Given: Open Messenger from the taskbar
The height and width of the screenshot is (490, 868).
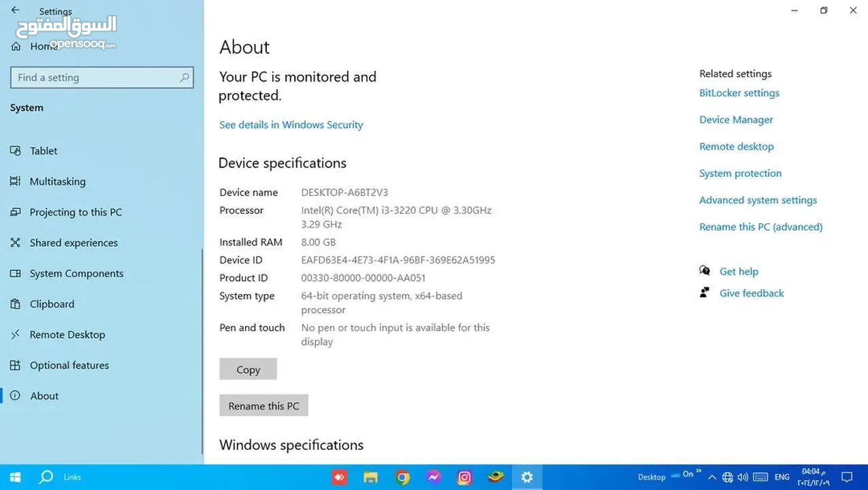Looking at the screenshot, I should tap(434, 477).
